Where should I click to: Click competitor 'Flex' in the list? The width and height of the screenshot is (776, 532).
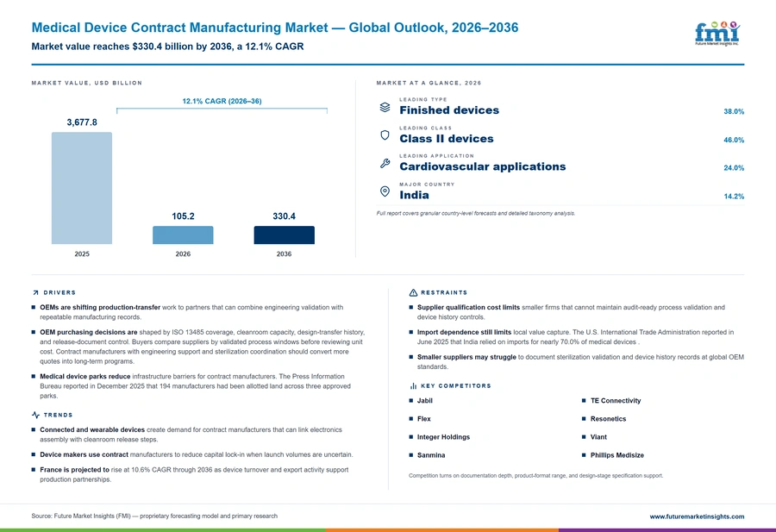(423, 419)
